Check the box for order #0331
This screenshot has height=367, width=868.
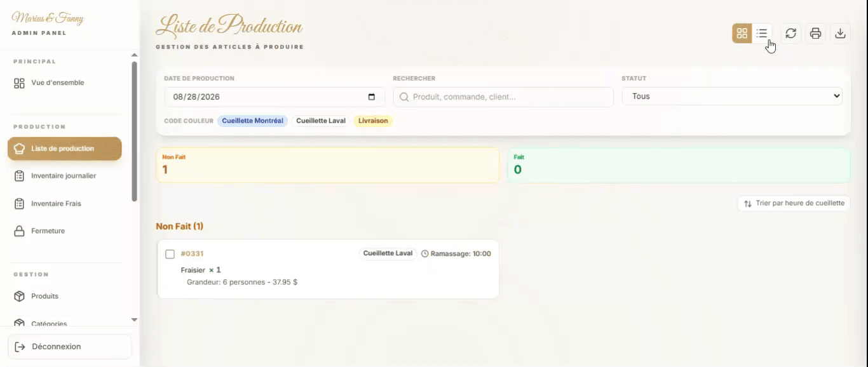pyautogui.click(x=170, y=254)
